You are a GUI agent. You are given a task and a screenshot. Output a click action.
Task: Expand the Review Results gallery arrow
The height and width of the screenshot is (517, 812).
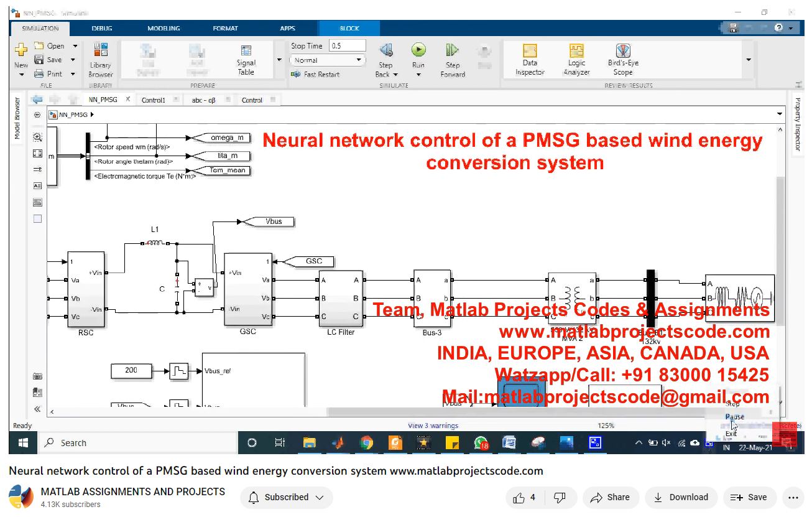748,60
